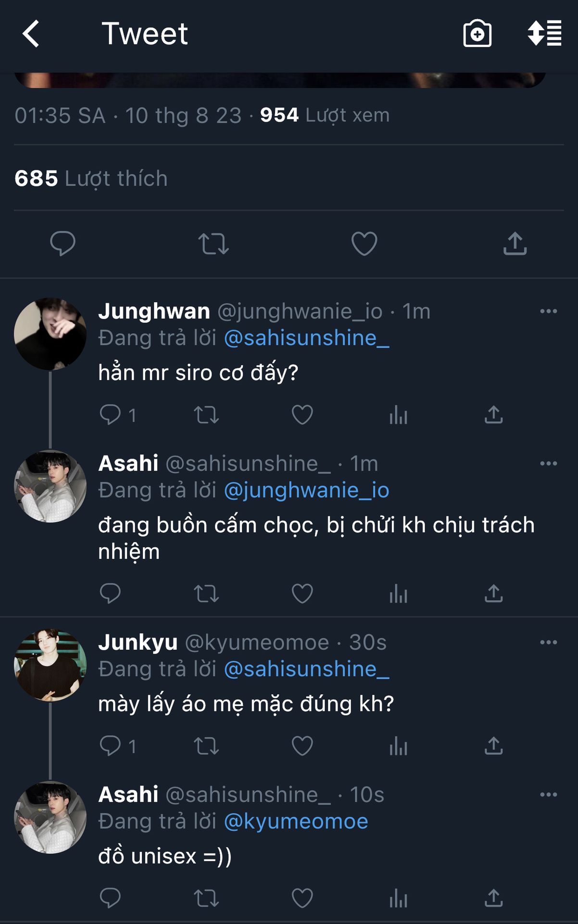Open the @kyumeomoe mention link

pos(296,821)
